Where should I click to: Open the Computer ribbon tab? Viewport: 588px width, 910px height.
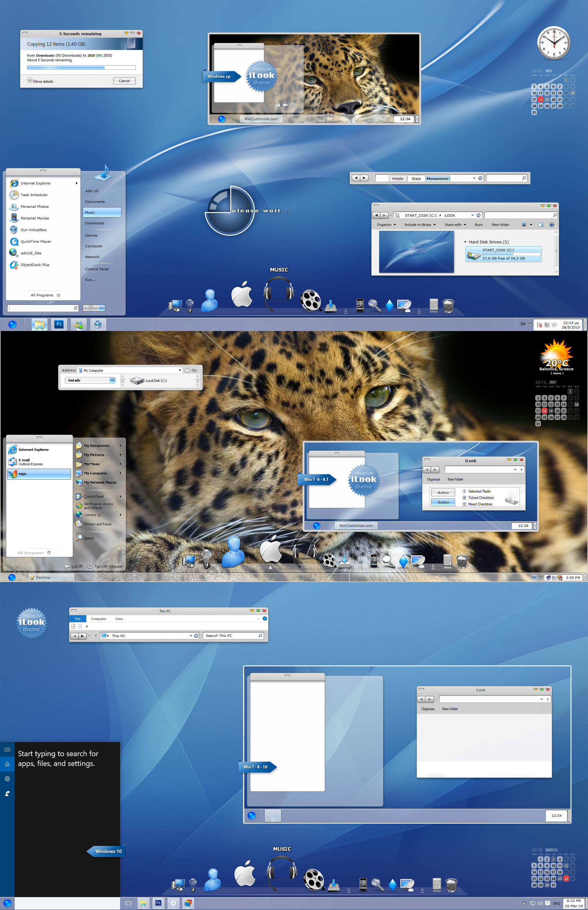98,619
